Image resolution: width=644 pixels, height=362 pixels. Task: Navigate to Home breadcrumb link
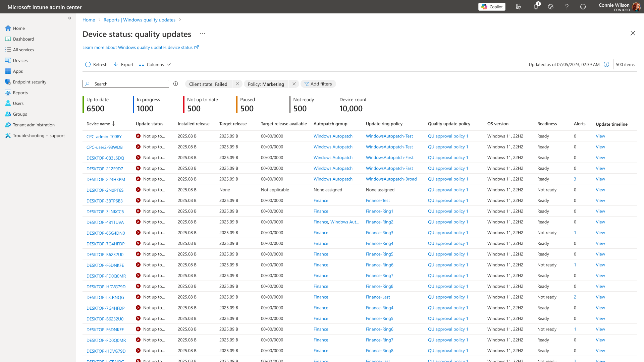[x=89, y=20]
